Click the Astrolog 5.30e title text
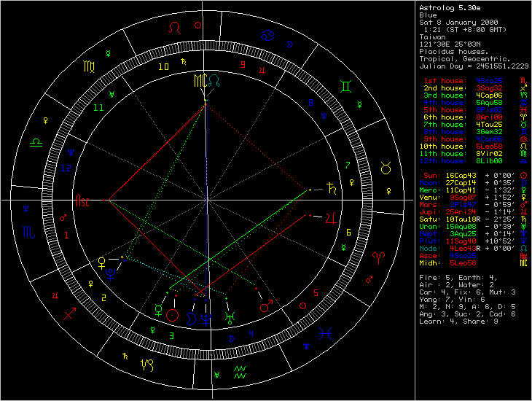 [x=450, y=7]
